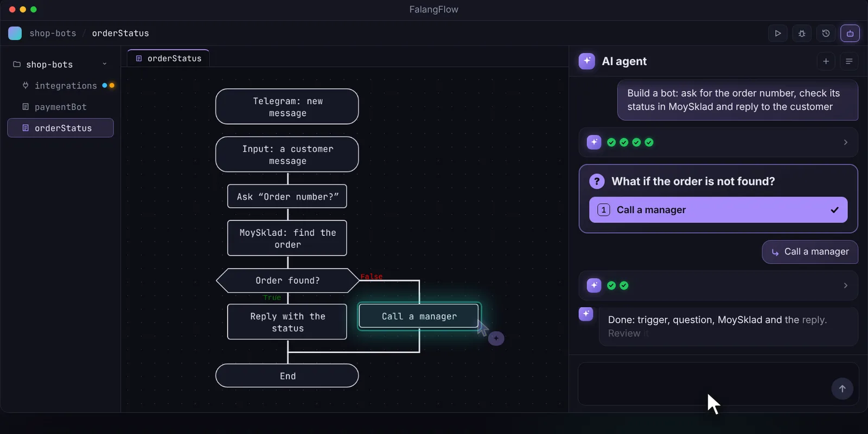Click the plus bubble near Call a manager node
This screenshot has height=434, width=868.
[496, 339]
